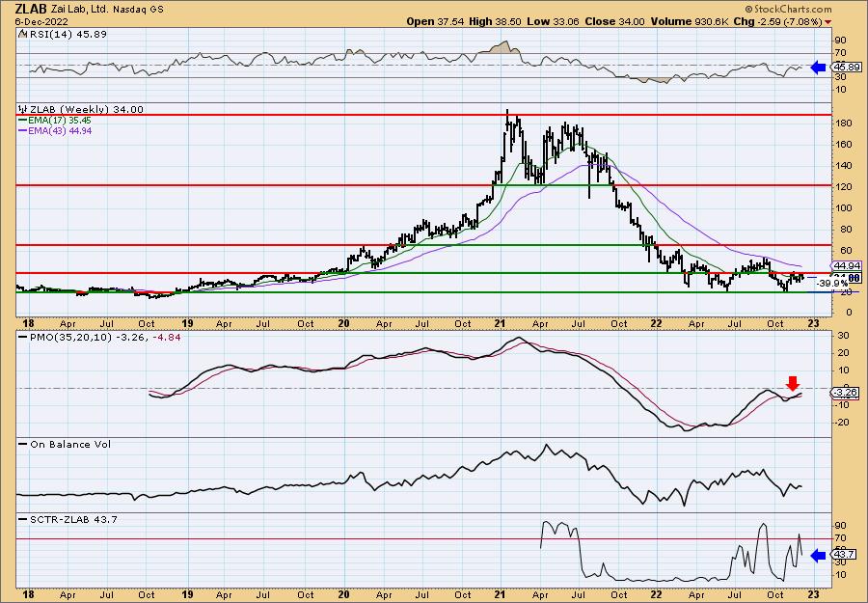
Task: Click the ZLAB (Weekly) 34.00 legend
Action: point(85,110)
